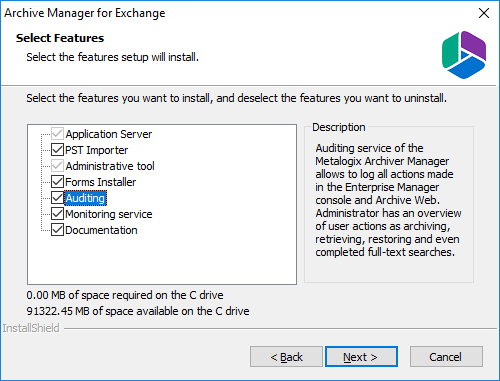Screen dimensions: 500x381
Task: Select the PST Importer feature label
Action: 96,150
